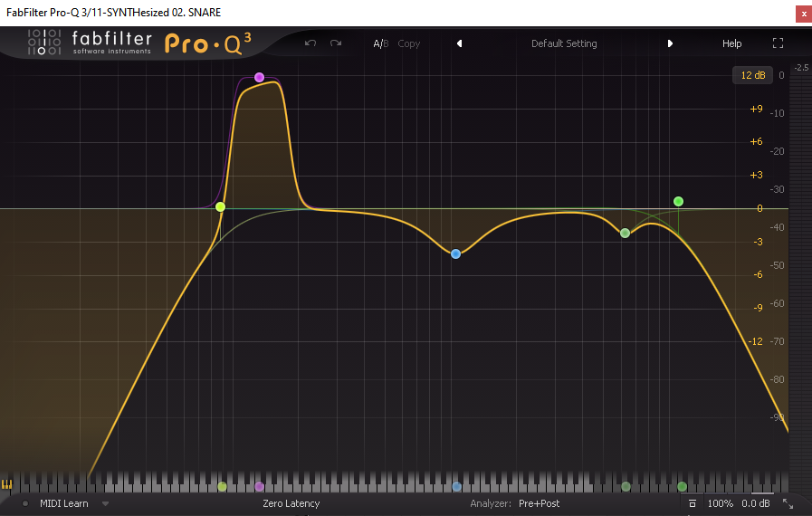Open the 12 dB display range dropdown
812x516 pixels.
click(x=753, y=75)
